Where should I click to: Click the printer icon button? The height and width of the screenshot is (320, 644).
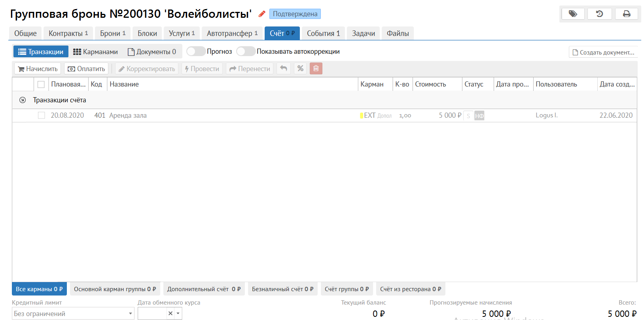pyautogui.click(x=627, y=14)
